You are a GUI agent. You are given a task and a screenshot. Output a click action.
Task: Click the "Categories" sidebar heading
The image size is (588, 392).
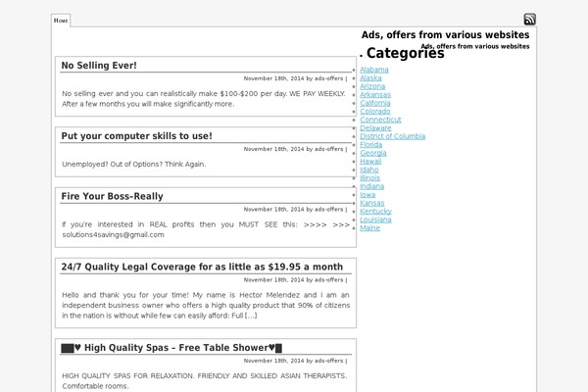tap(405, 53)
